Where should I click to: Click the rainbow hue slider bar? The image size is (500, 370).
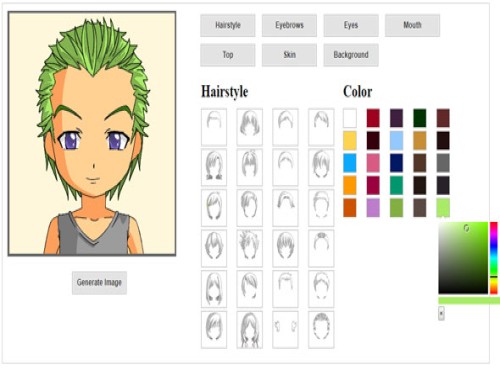494,258
